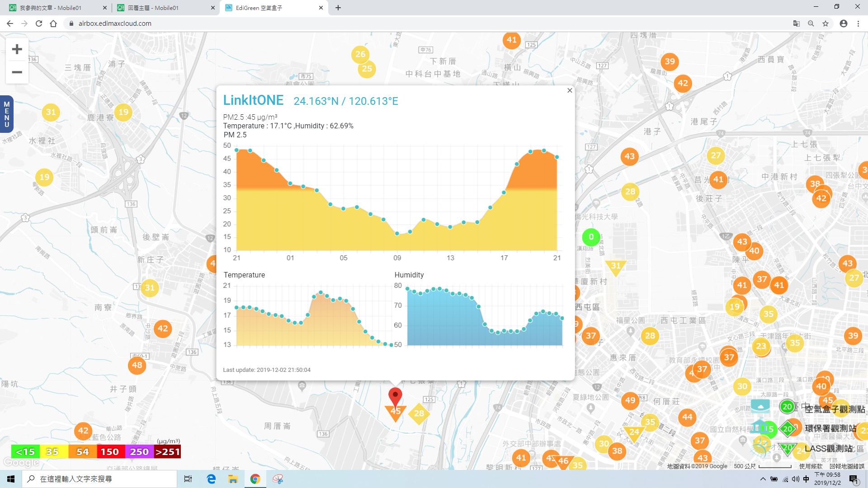868x488 pixels.
Task: Click the EPA station building legend icon
Action: pyautogui.click(x=759, y=427)
